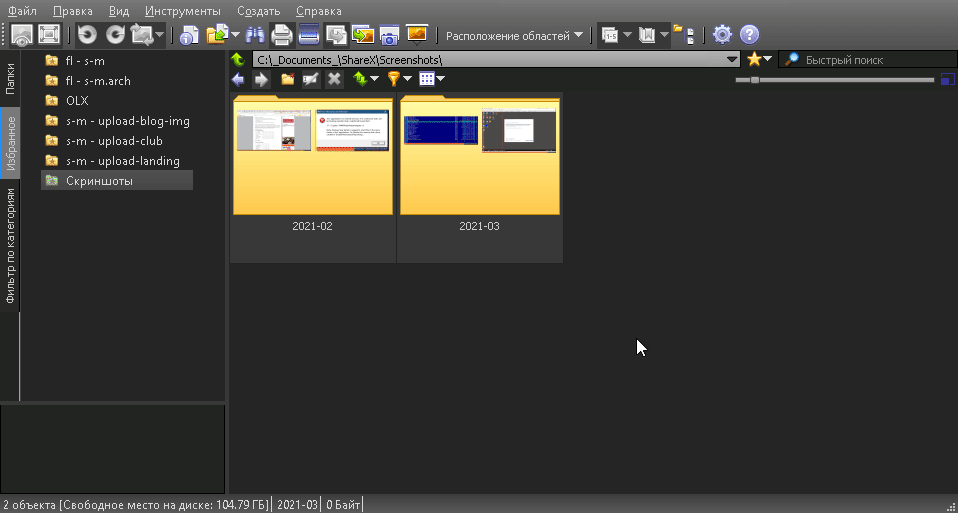The height and width of the screenshot is (513, 958).
Task: Click the scanner acquire icon
Action: pyautogui.click(x=309, y=35)
